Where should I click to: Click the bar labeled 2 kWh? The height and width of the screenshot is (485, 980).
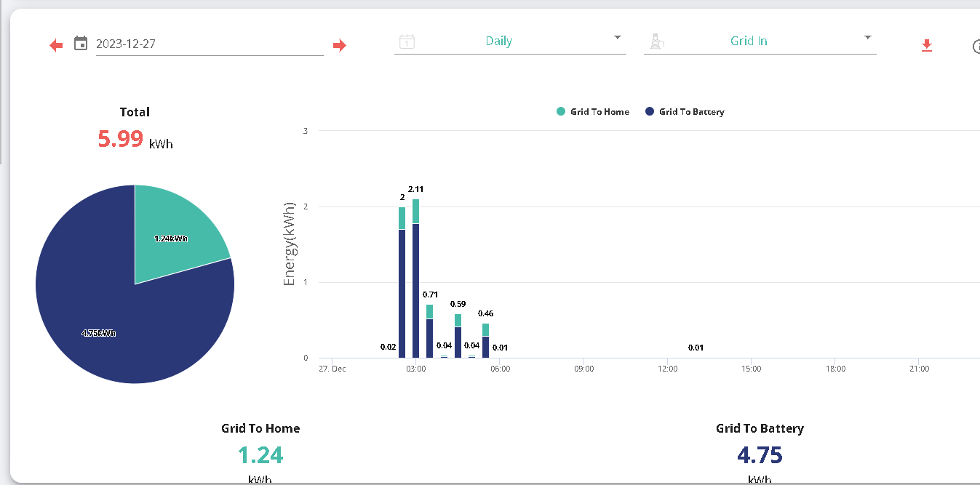[x=402, y=282]
